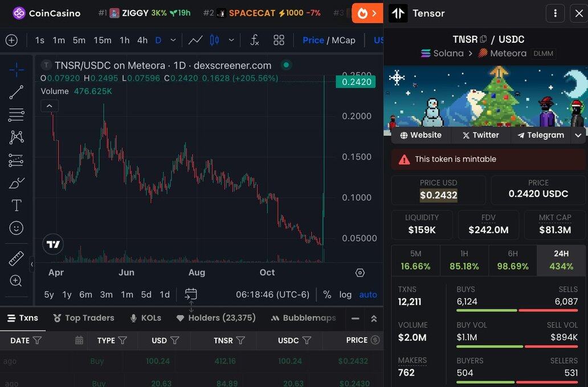
Task: Open the candle chart type dropdown
Action: tap(231, 40)
